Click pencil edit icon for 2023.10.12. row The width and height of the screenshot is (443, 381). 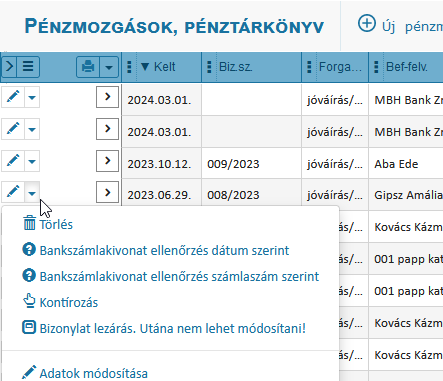[x=13, y=161]
